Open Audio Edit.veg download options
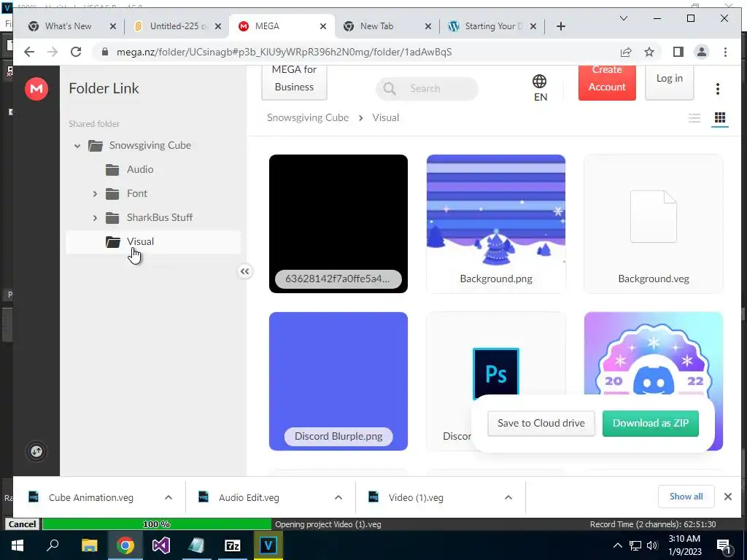Image resolution: width=747 pixels, height=560 pixels. click(x=338, y=497)
